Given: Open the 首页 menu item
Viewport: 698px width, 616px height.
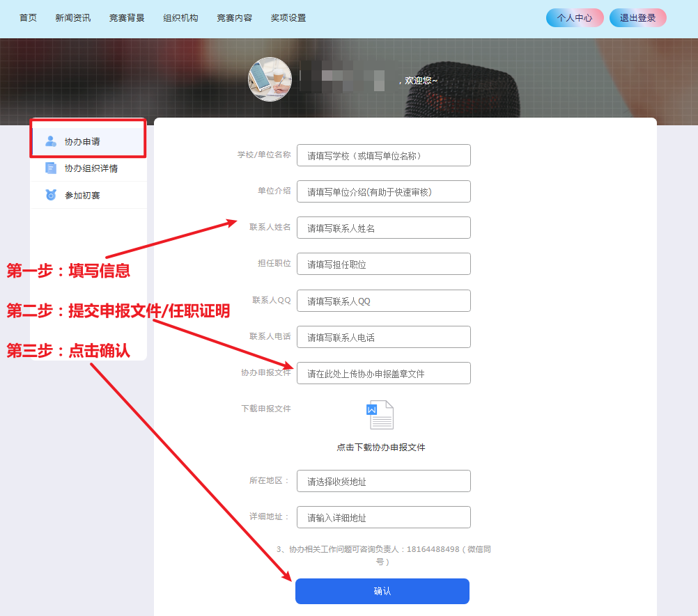Looking at the screenshot, I should pos(28,18).
